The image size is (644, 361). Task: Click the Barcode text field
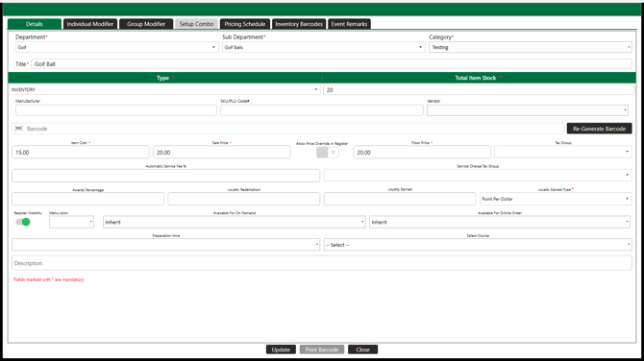point(287,129)
